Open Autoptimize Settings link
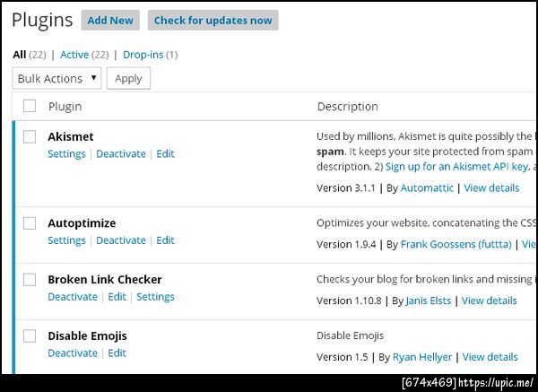 click(66, 240)
